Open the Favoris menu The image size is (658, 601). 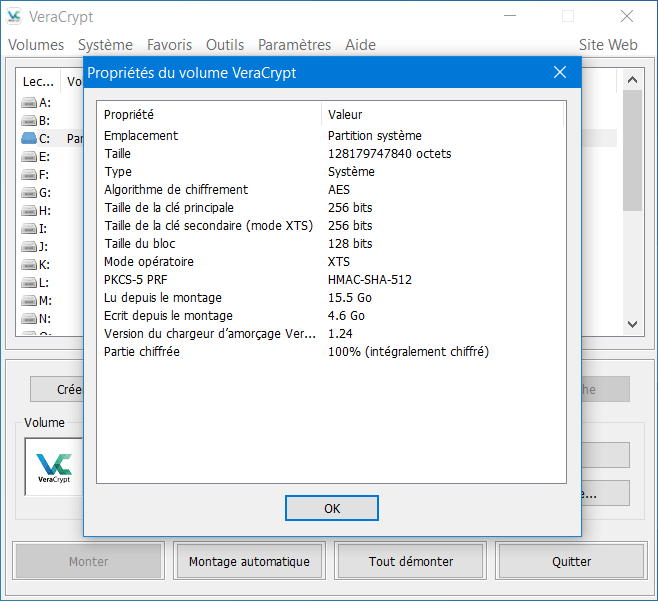tap(170, 45)
